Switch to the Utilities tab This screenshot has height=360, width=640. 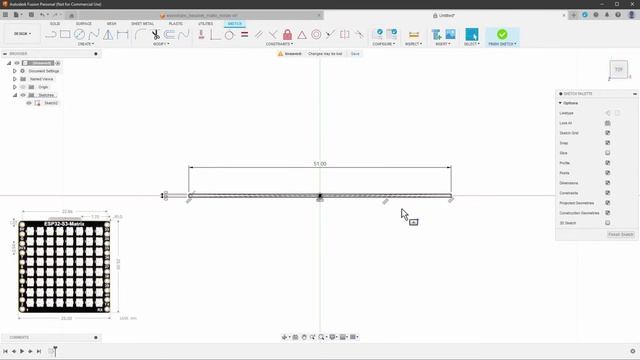pyautogui.click(x=206, y=24)
